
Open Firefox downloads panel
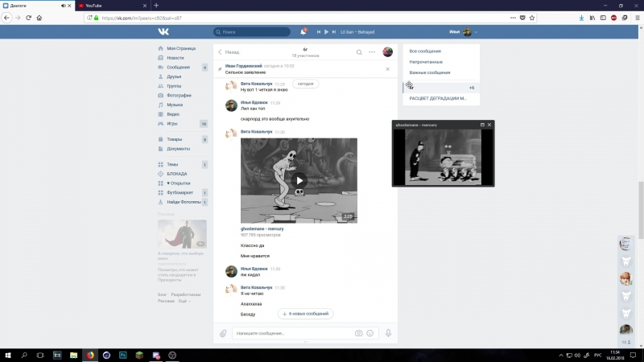click(x=581, y=18)
